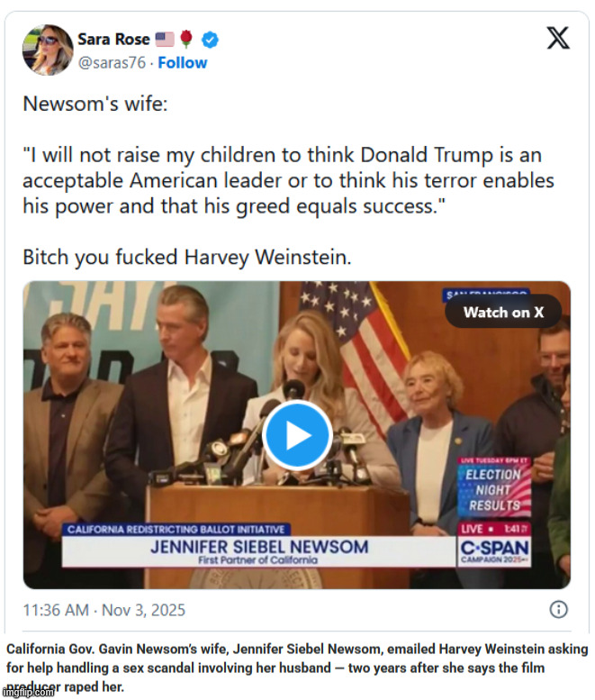
Task: Open the Sara Rose display name link
Action: point(114,39)
